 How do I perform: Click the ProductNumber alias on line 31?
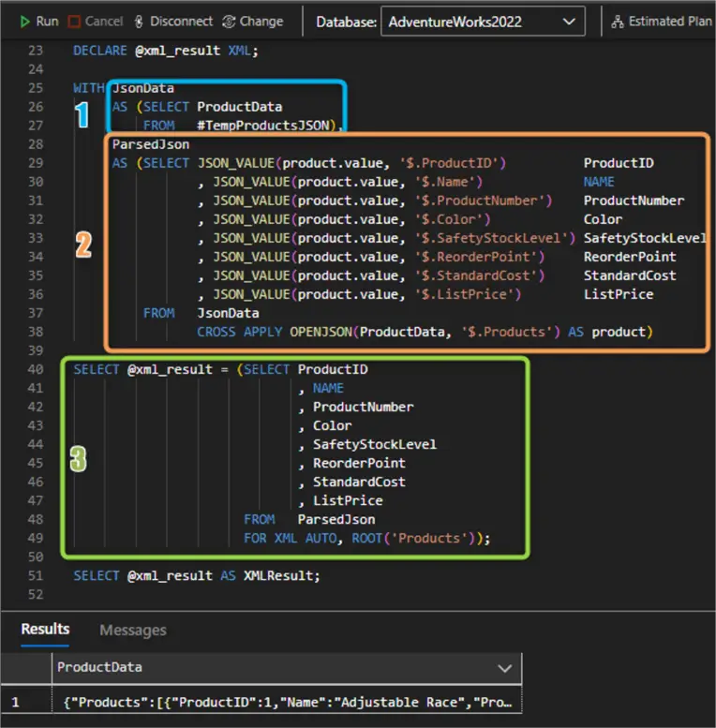pyautogui.click(x=634, y=201)
